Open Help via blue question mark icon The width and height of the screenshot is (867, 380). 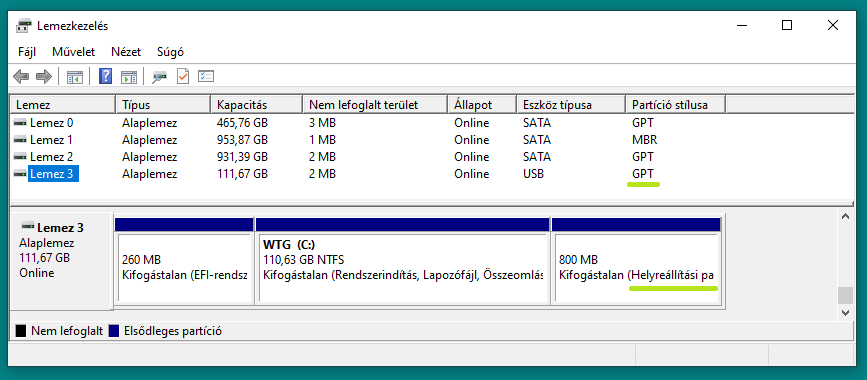[105, 76]
